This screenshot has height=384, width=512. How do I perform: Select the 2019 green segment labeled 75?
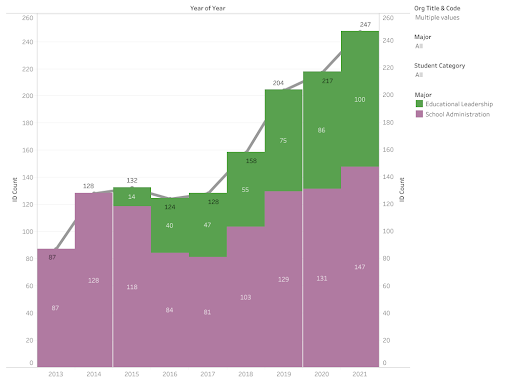[x=284, y=140]
